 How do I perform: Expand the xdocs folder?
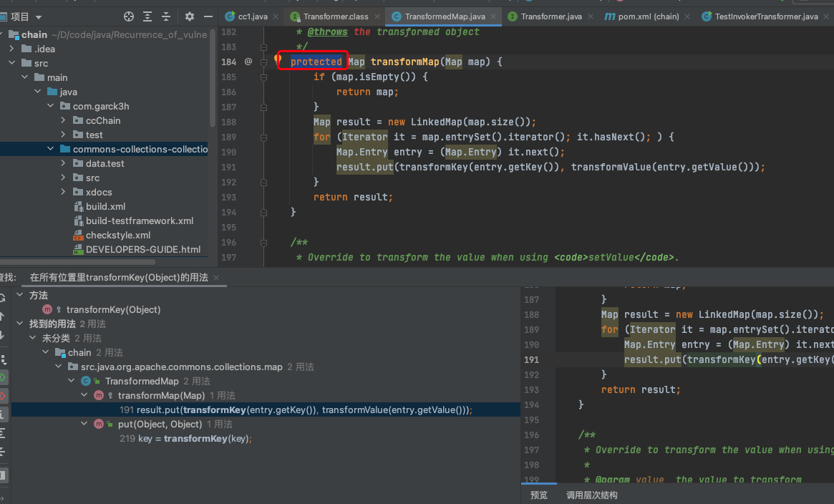coord(63,192)
